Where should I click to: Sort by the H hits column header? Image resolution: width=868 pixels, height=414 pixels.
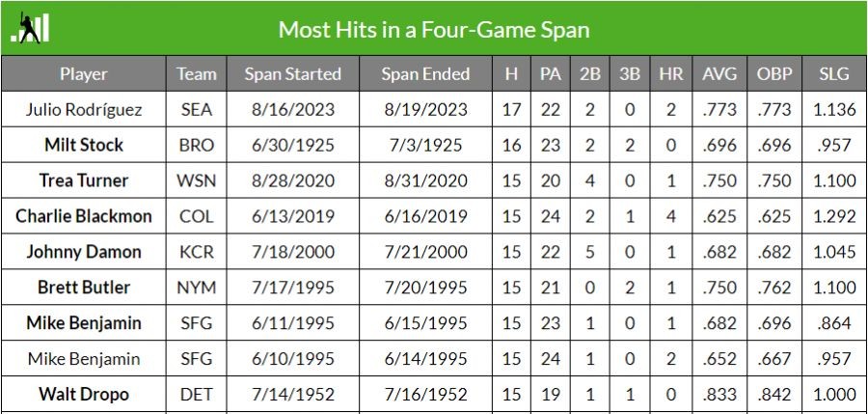point(511,73)
